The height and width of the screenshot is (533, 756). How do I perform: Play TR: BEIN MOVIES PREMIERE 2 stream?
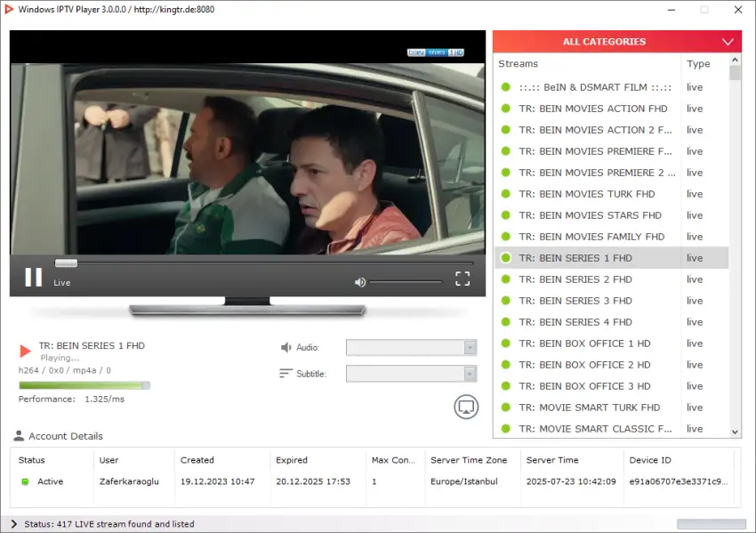click(x=611, y=173)
